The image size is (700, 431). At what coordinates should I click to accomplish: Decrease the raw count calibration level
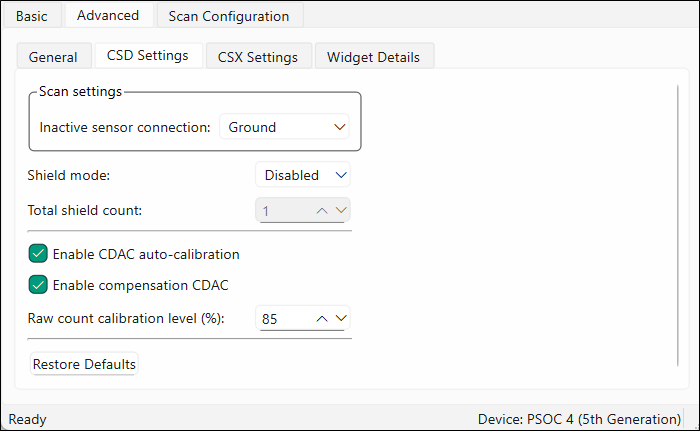tap(340, 319)
